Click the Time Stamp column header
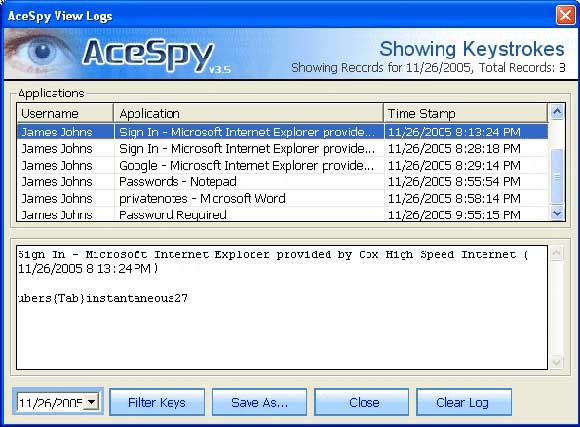Image resolution: width=580 pixels, height=427 pixels. coord(465,113)
